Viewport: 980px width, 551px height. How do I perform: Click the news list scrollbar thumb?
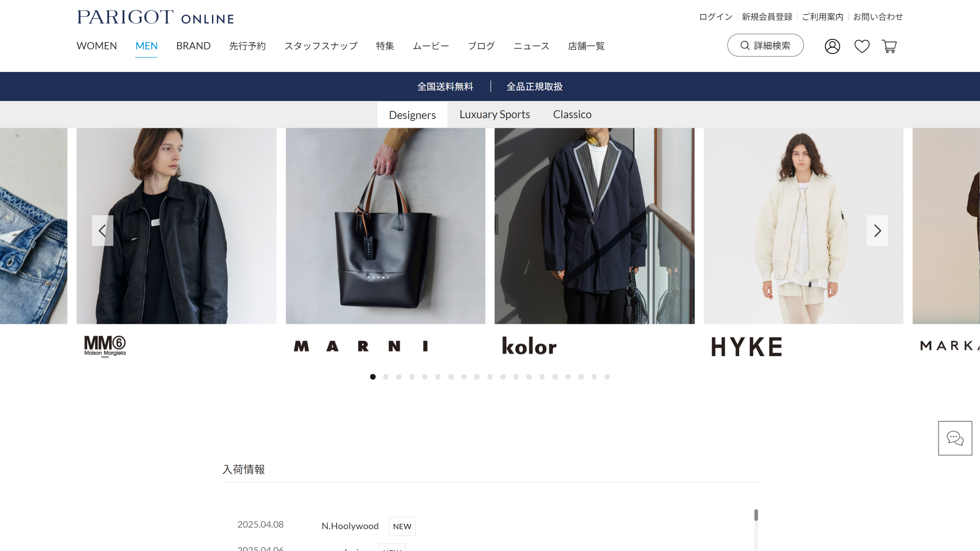[756, 515]
